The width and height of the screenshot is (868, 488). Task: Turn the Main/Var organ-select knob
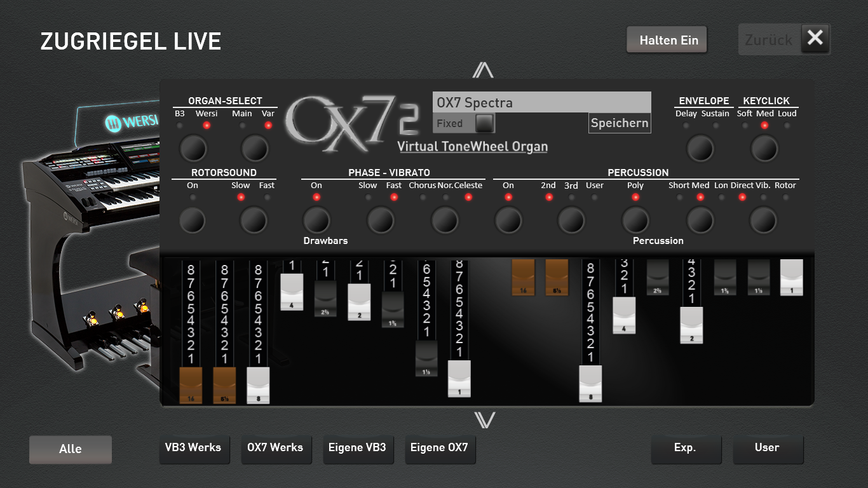(255, 149)
